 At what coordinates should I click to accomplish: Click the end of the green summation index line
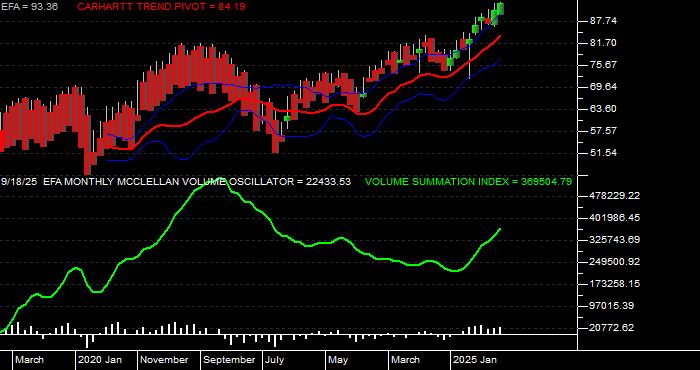tap(500, 229)
